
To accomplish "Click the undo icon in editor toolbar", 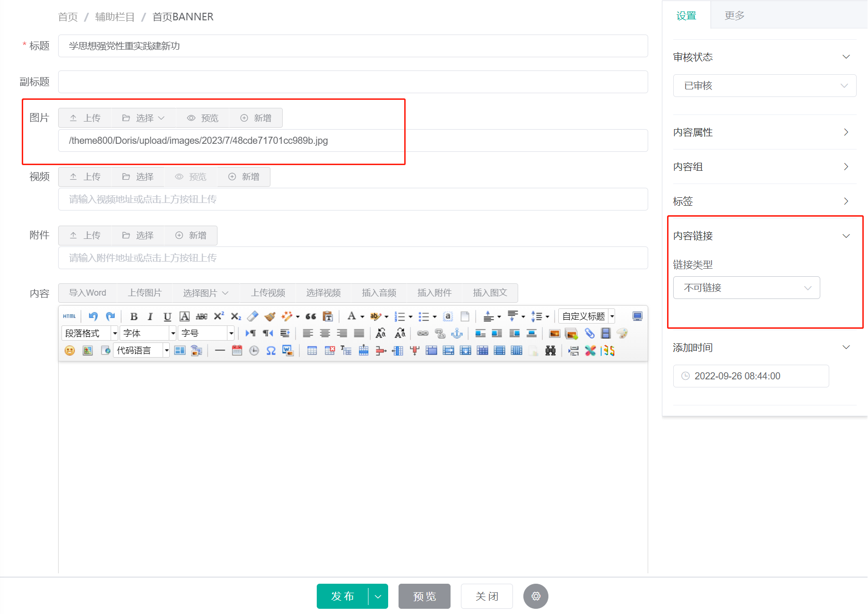I will point(93,316).
